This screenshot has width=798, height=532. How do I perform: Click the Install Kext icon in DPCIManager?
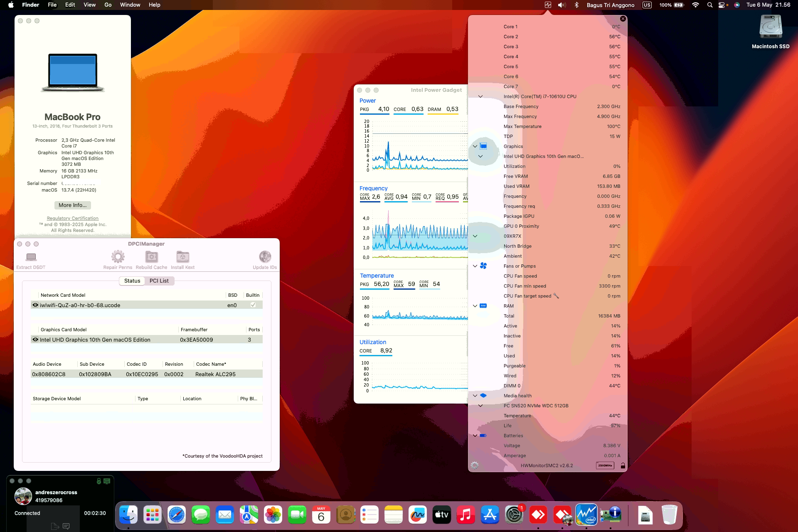point(182,257)
